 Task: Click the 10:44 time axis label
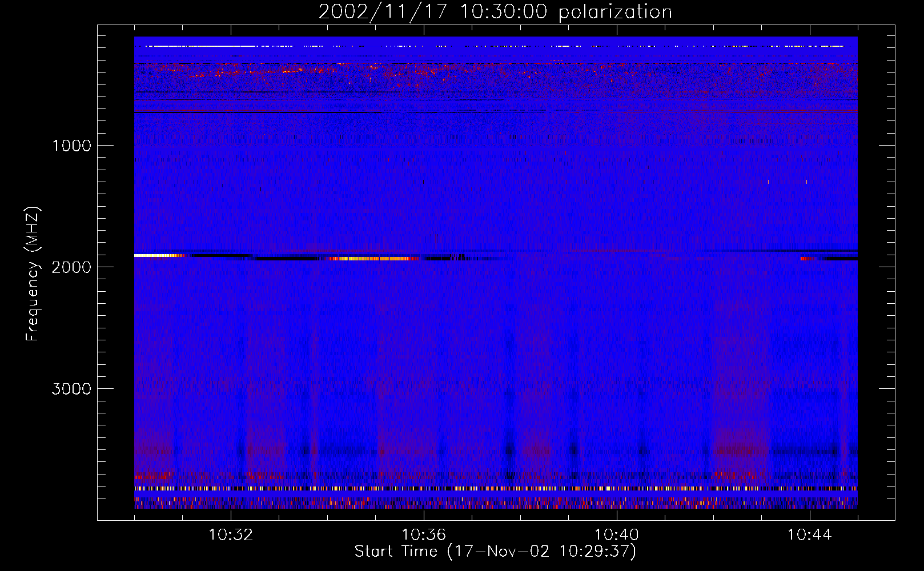(x=809, y=535)
